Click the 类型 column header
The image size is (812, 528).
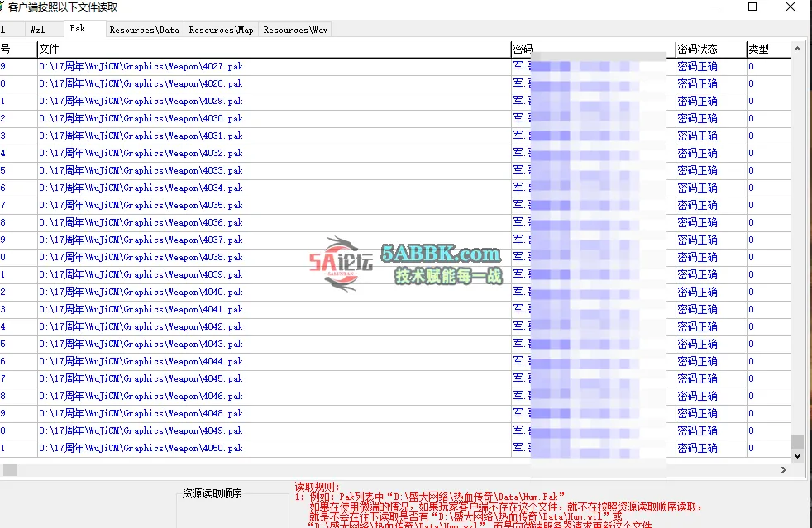[x=768, y=50]
